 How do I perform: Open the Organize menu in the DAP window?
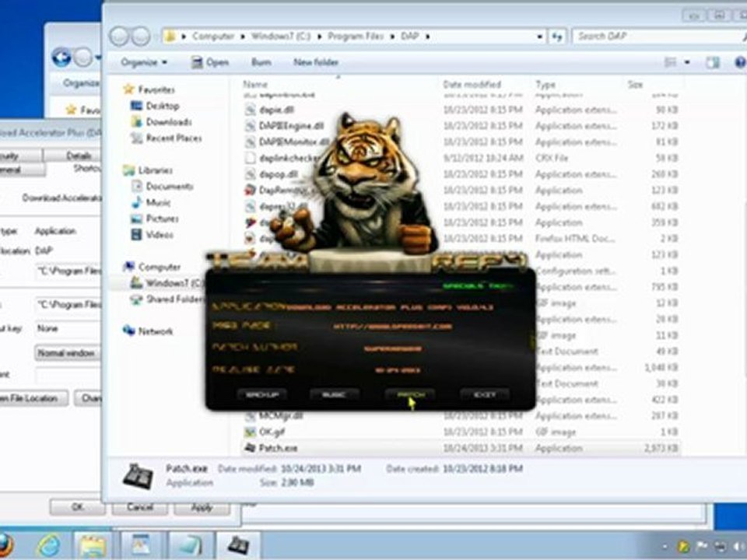point(143,62)
